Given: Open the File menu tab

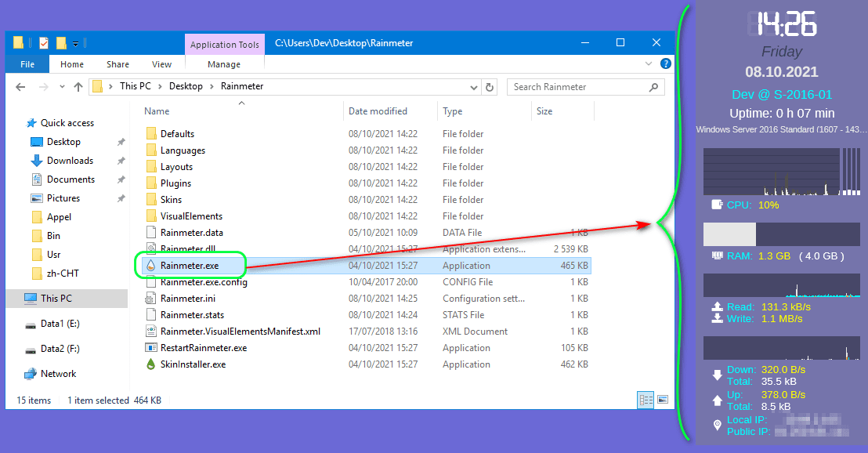Looking at the screenshot, I should pyautogui.click(x=27, y=64).
